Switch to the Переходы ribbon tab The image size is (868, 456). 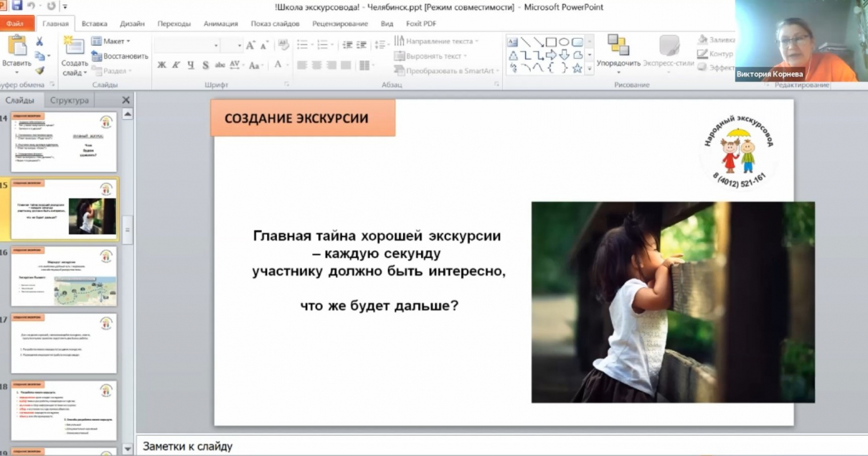tap(174, 24)
